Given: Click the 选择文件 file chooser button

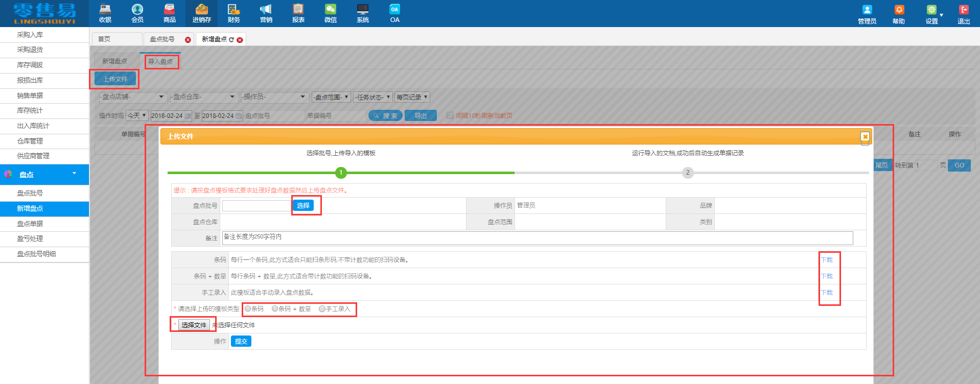Looking at the screenshot, I should [194, 325].
